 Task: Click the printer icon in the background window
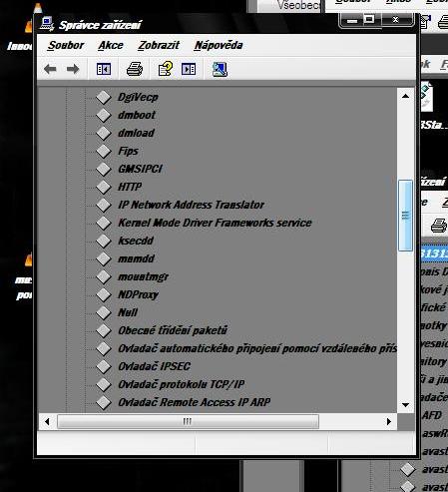coord(439,226)
